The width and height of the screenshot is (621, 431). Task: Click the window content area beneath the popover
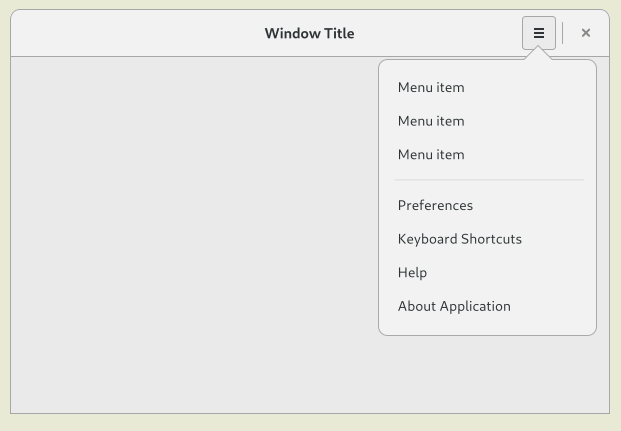pos(488,375)
